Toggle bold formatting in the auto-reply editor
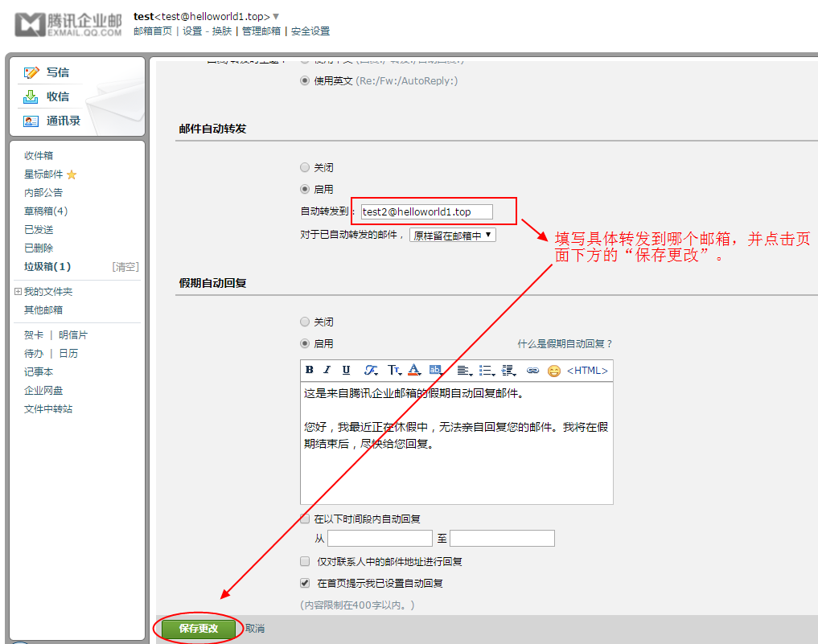Image resolution: width=818 pixels, height=644 pixels. pyautogui.click(x=310, y=370)
